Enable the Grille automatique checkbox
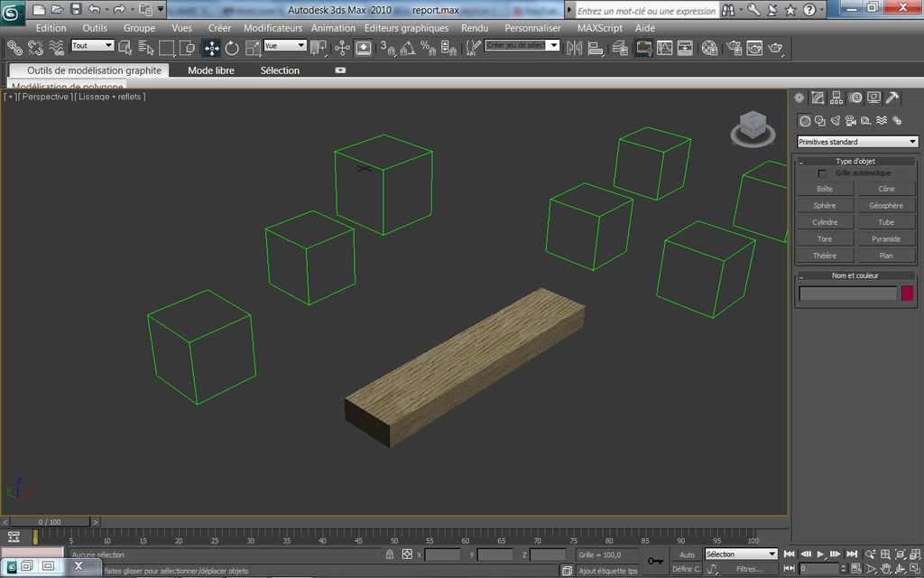Screen dimensions: 924x578 tap(822, 173)
